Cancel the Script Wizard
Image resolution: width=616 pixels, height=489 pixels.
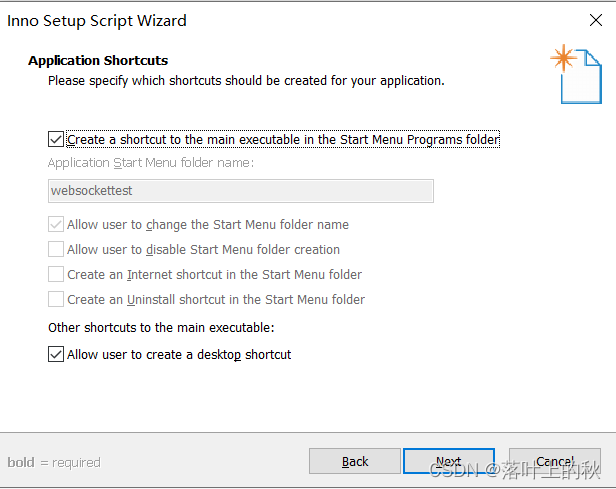[x=555, y=461]
